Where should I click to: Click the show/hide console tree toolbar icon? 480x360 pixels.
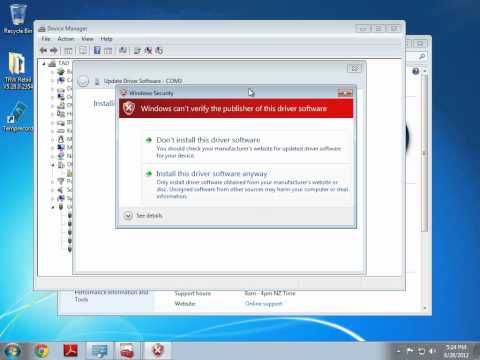click(68, 51)
